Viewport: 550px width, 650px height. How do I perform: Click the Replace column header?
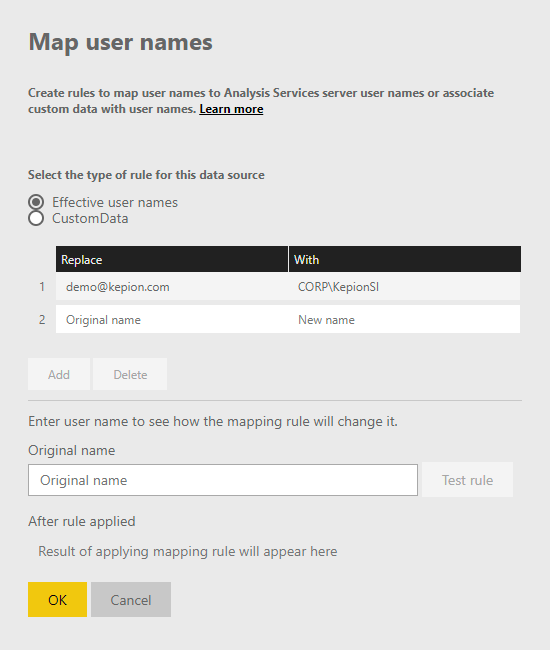pyautogui.click(x=172, y=260)
